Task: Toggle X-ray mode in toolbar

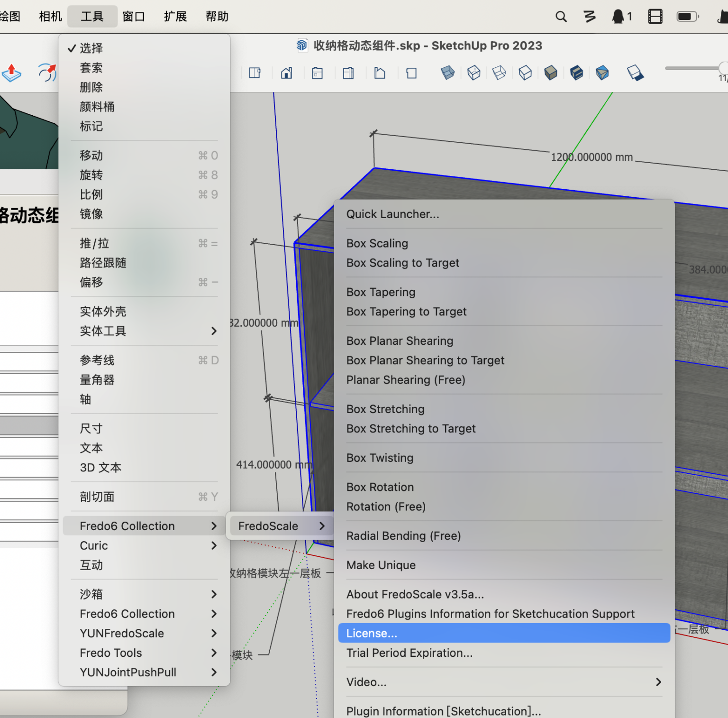Action: coord(447,73)
